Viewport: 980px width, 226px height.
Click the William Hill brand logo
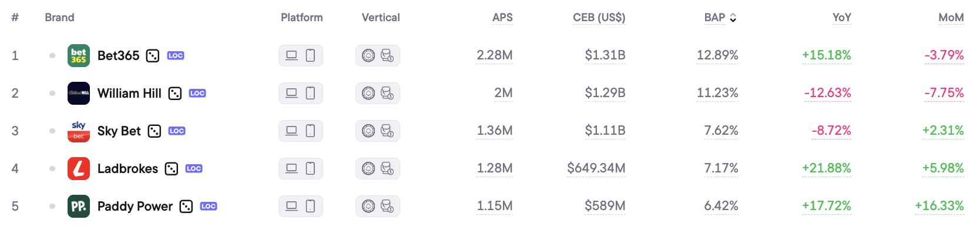79,93
